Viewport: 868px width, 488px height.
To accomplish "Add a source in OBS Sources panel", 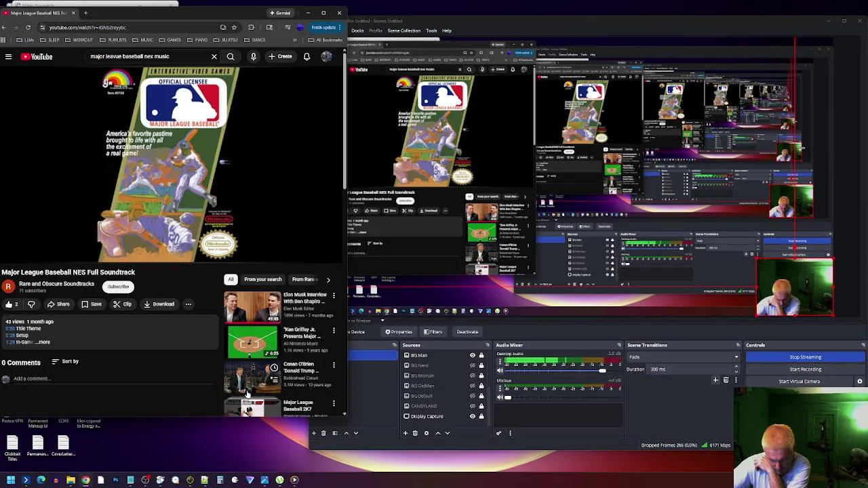I will click(x=406, y=433).
